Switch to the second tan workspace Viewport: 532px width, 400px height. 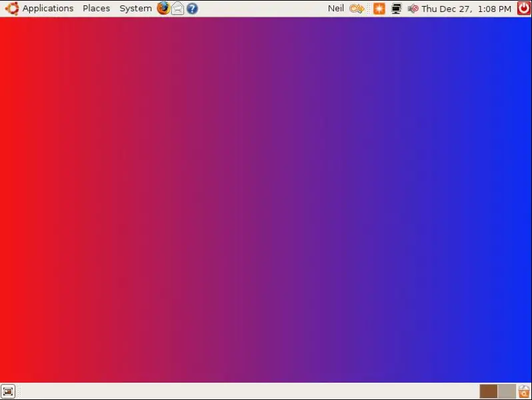pyautogui.click(x=506, y=391)
